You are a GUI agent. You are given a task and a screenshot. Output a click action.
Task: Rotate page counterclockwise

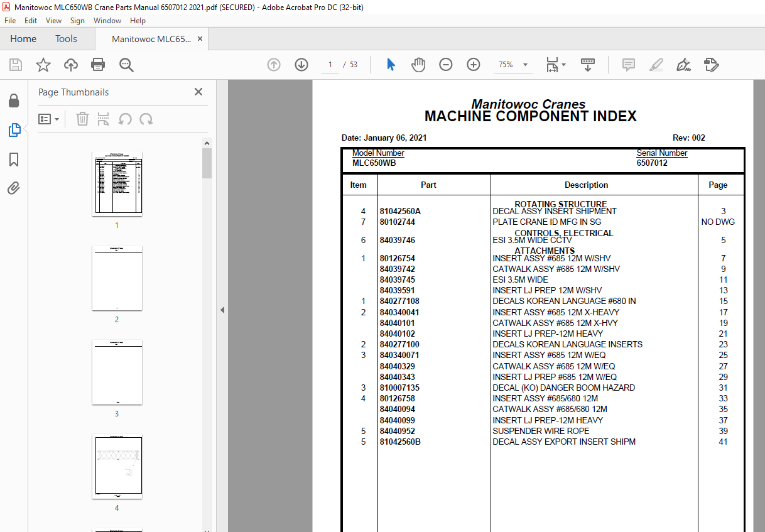click(125, 119)
